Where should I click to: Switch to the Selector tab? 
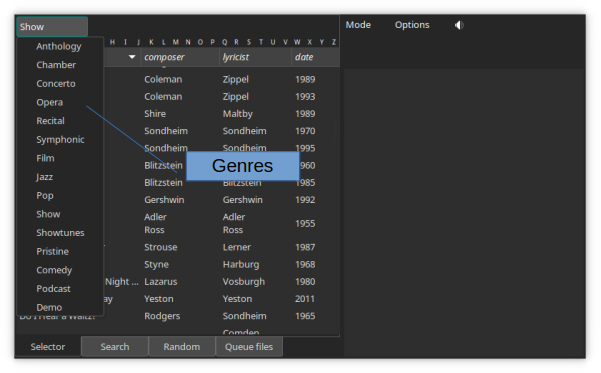tap(48, 347)
